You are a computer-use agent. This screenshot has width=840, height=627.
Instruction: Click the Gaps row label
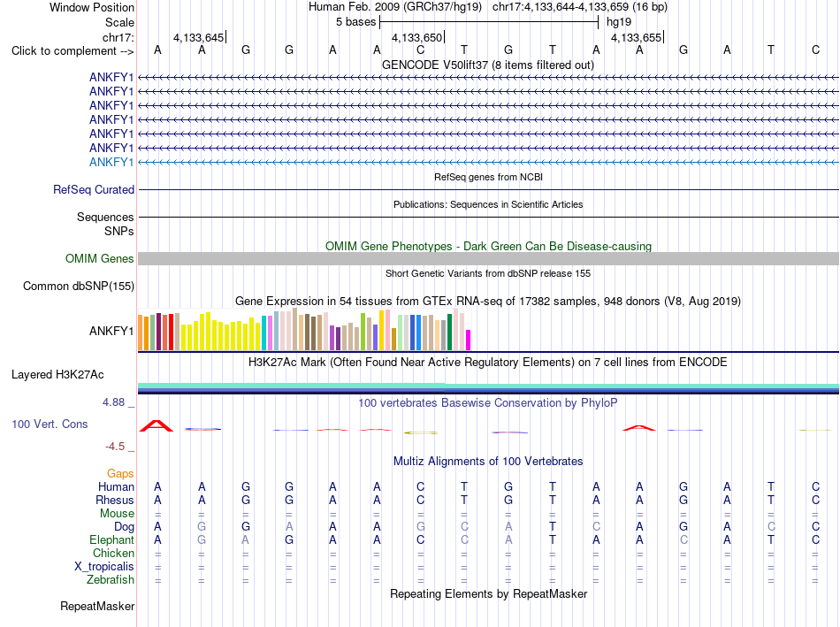click(x=120, y=473)
